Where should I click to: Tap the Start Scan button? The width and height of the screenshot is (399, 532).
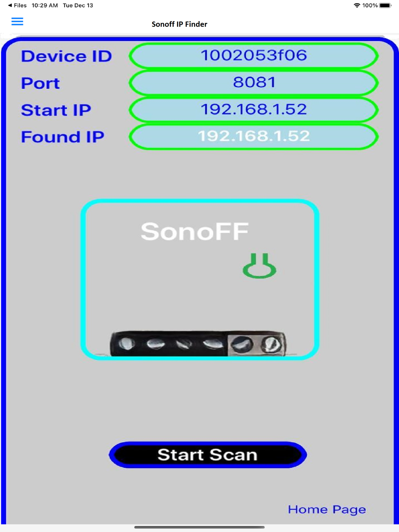(x=207, y=455)
